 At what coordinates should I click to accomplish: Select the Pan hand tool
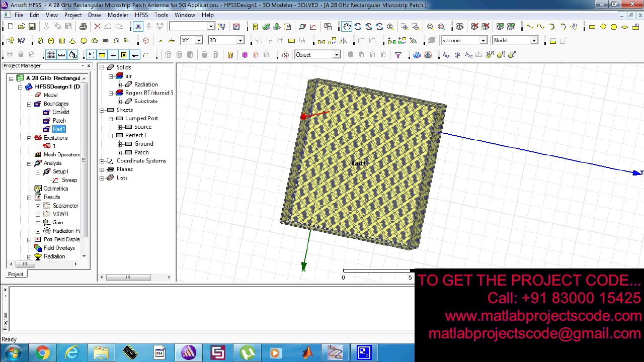coord(347,27)
